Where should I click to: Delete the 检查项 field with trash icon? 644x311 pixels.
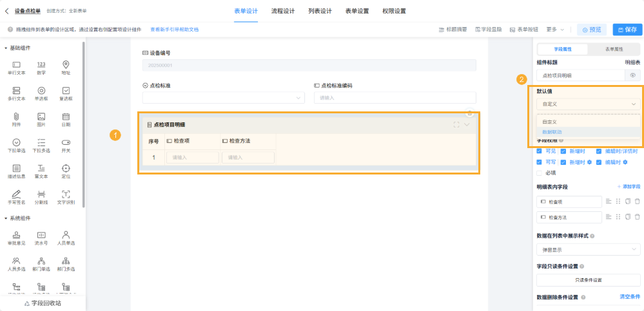(637, 202)
